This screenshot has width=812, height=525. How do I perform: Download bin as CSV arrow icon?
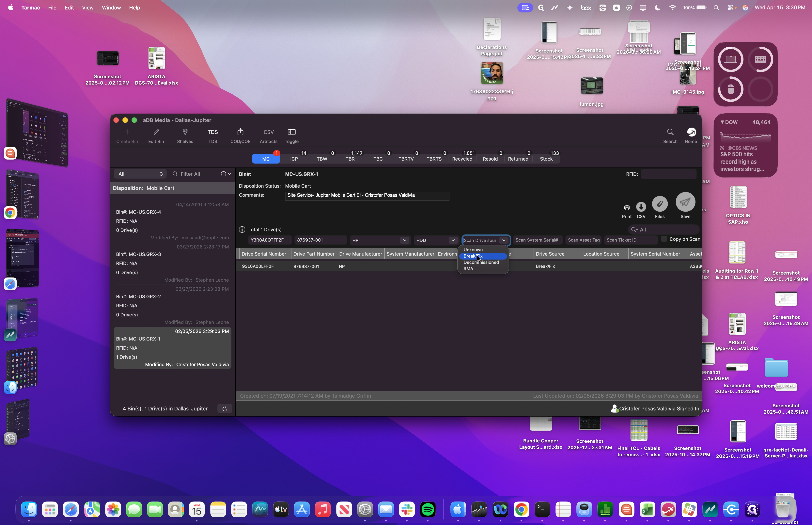pos(641,207)
